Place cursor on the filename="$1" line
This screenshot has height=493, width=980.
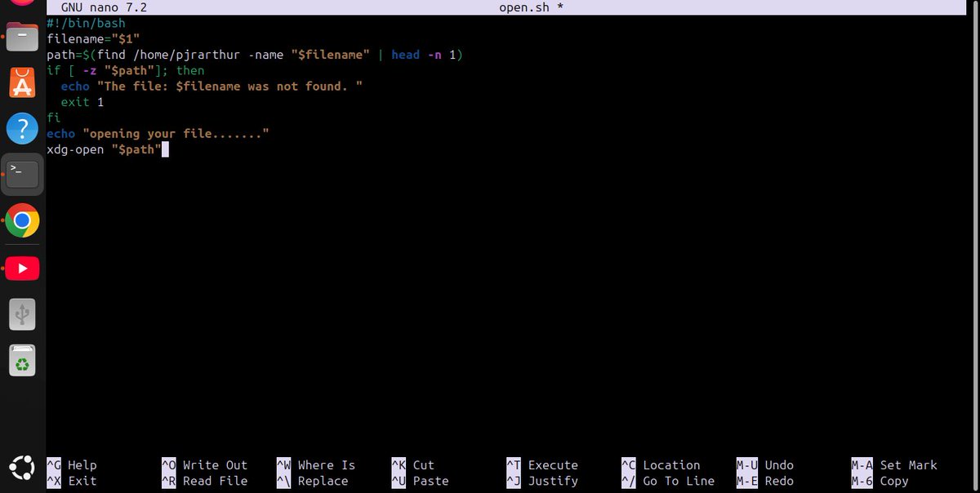[x=93, y=39]
